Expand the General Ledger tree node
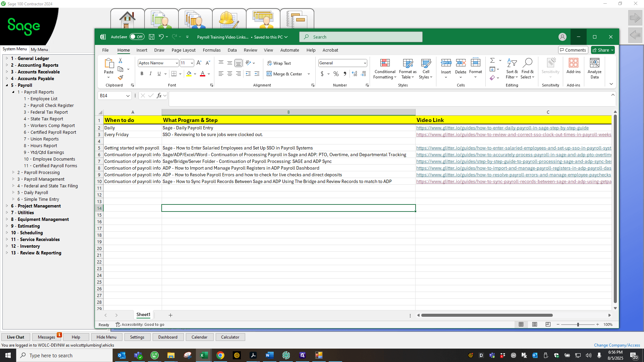Image resolution: width=644 pixels, height=362 pixels. tap(7, 58)
